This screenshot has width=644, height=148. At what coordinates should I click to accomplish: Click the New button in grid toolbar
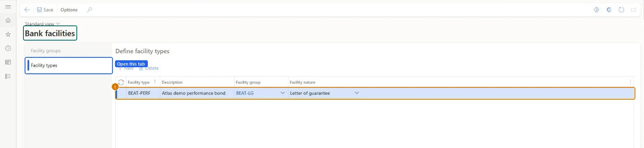[x=126, y=68]
